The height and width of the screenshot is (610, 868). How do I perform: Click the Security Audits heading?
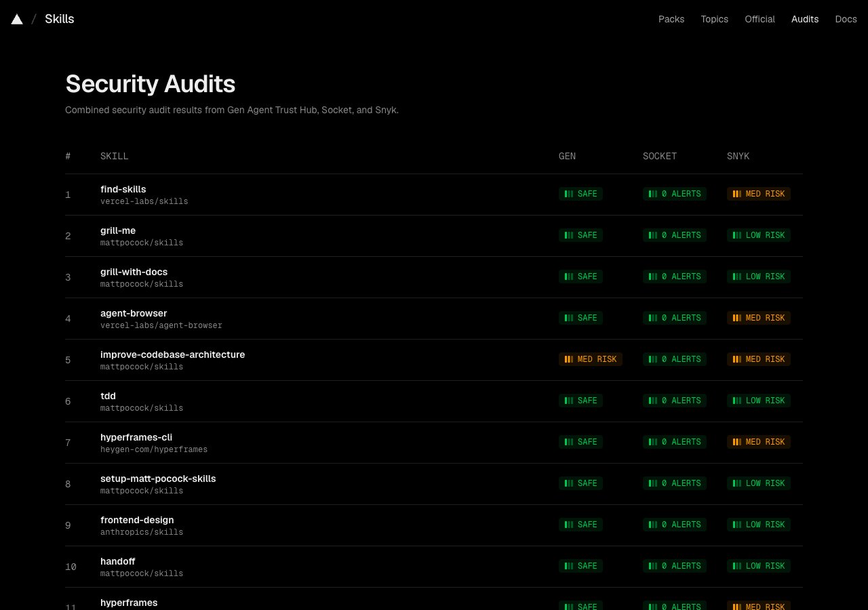click(x=151, y=84)
